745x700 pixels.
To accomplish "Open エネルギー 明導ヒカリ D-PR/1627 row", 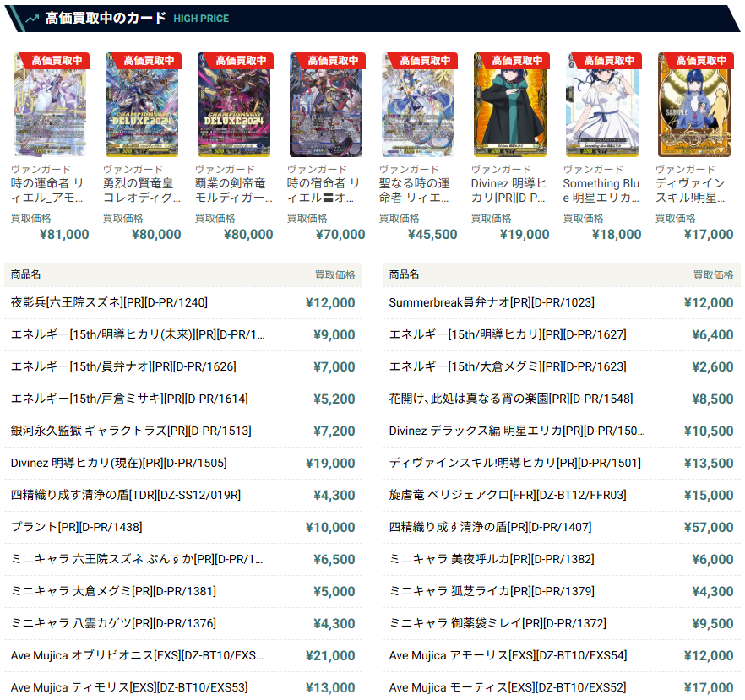I will [x=561, y=335].
